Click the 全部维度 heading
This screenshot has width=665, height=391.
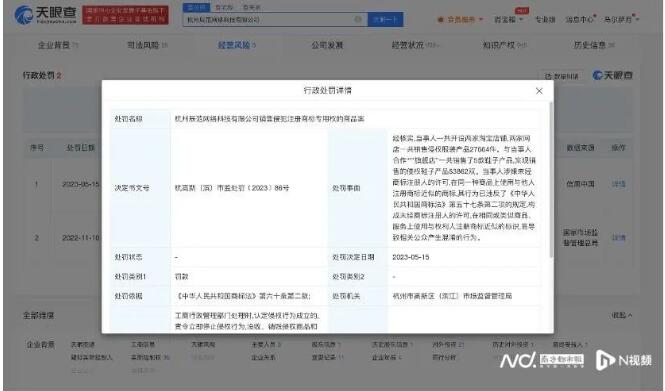(x=39, y=316)
